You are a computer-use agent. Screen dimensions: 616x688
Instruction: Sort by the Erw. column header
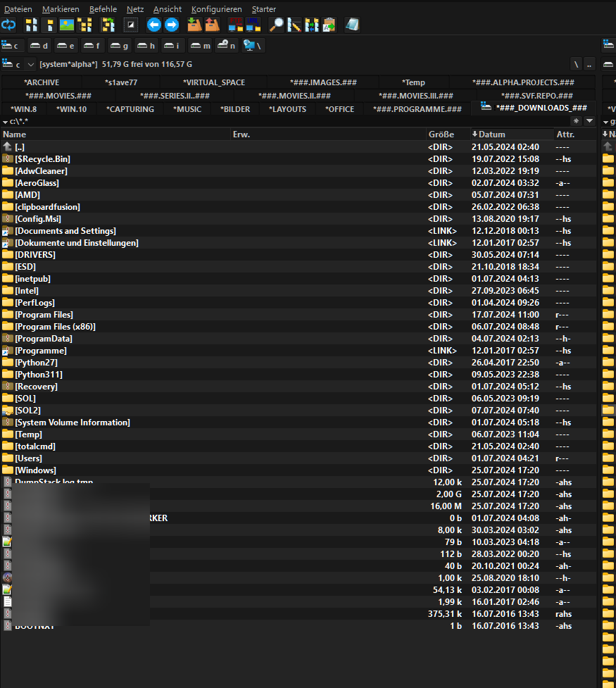pos(328,135)
